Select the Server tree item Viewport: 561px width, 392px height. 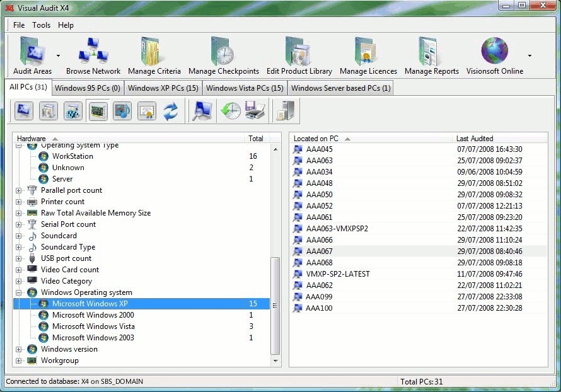coord(62,179)
